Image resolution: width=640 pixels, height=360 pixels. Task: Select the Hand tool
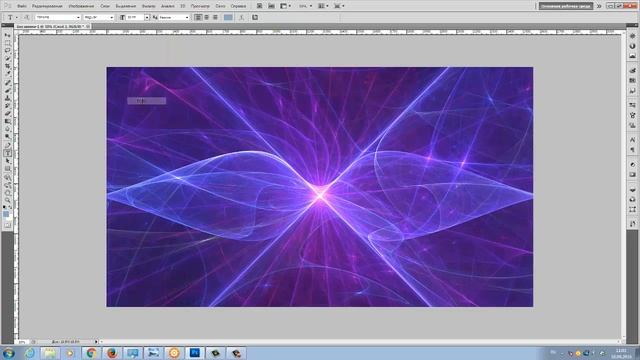tap(7, 193)
